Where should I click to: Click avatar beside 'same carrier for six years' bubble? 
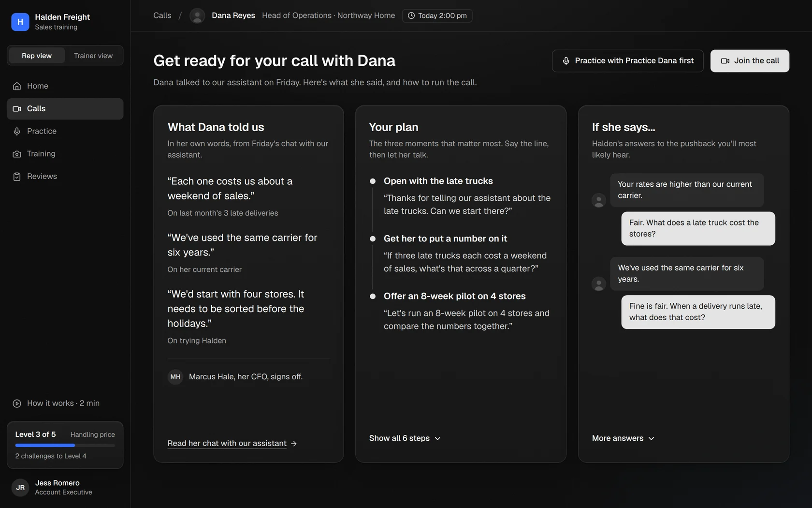(599, 284)
